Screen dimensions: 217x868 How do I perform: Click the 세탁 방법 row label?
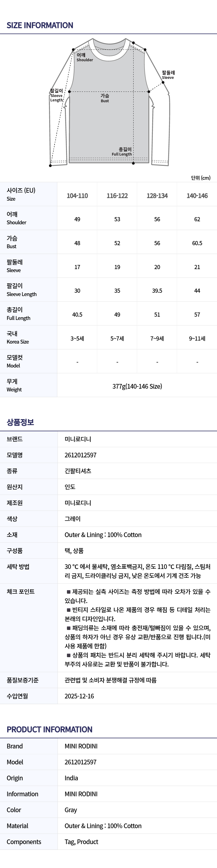click(x=18, y=567)
